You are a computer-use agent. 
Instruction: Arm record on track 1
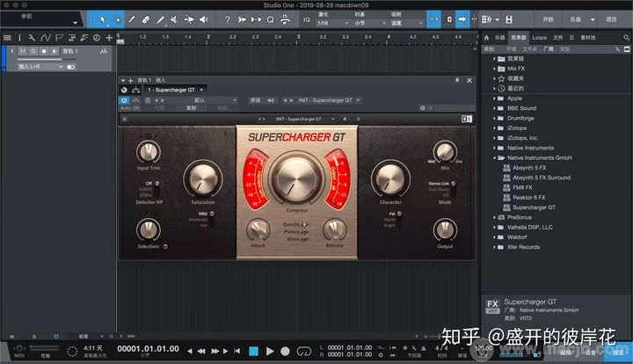(x=44, y=51)
